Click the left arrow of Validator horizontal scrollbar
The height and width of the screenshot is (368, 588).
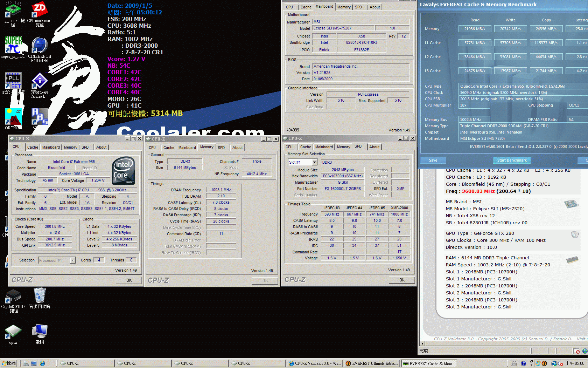(x=422, y=343)
